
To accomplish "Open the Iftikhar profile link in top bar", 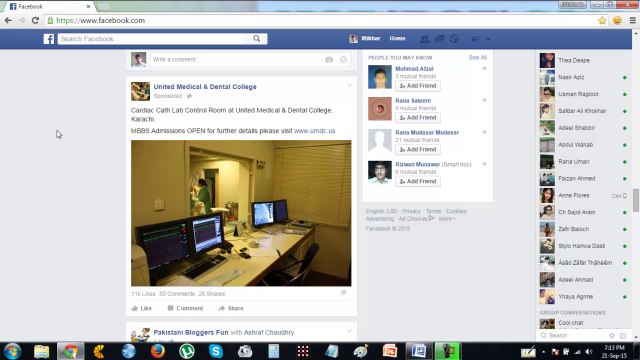I will 365,38.
